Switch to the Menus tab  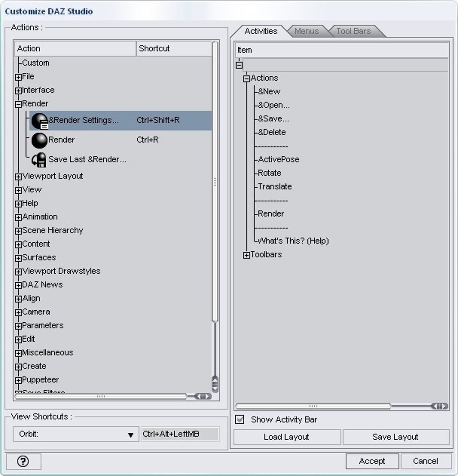307,31
